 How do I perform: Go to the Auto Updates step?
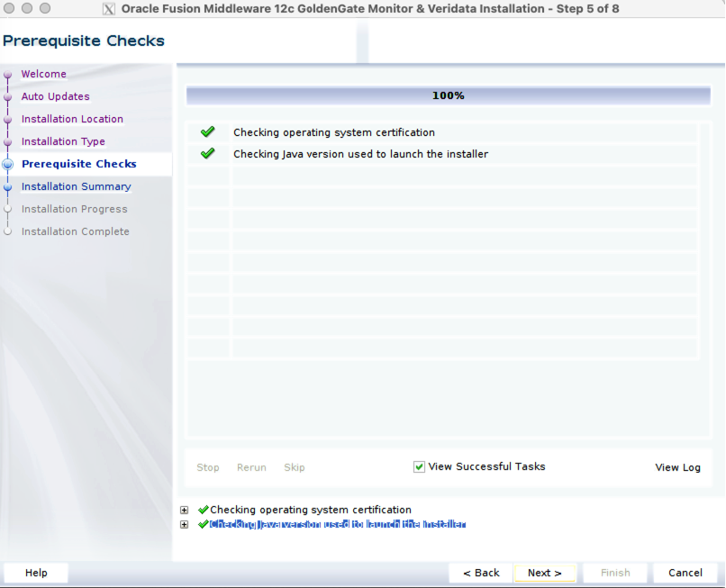pos(56,96)
